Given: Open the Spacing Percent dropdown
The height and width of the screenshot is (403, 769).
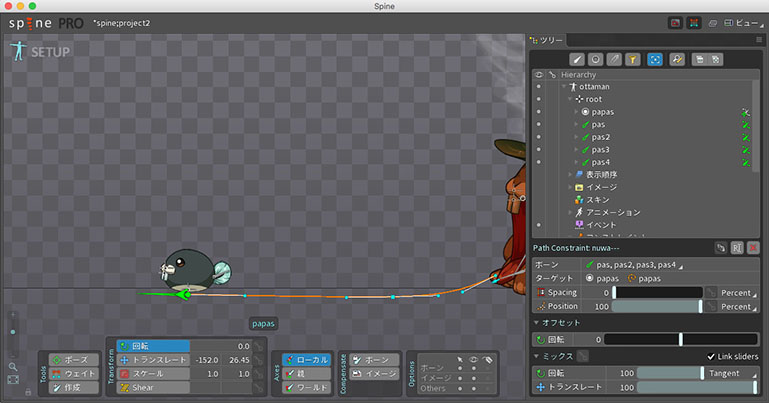Looking at the screenshot, I should coord(738,293).
